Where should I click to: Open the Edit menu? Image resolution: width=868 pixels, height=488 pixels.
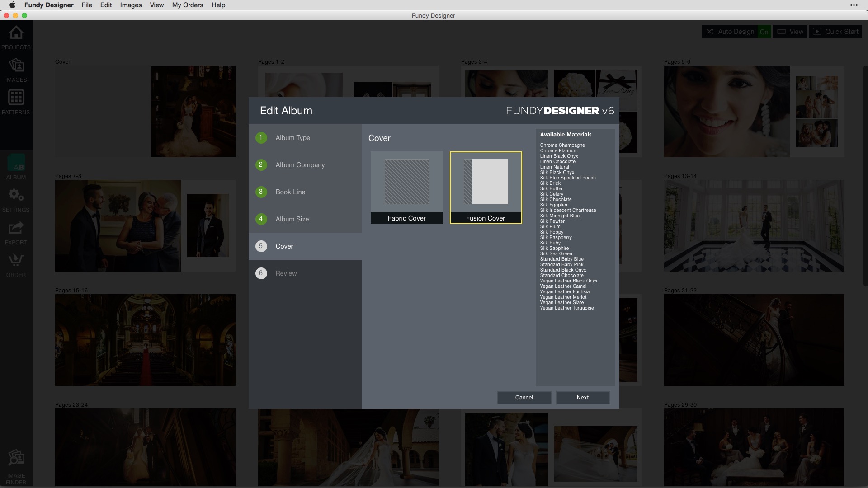pos(106,5)
